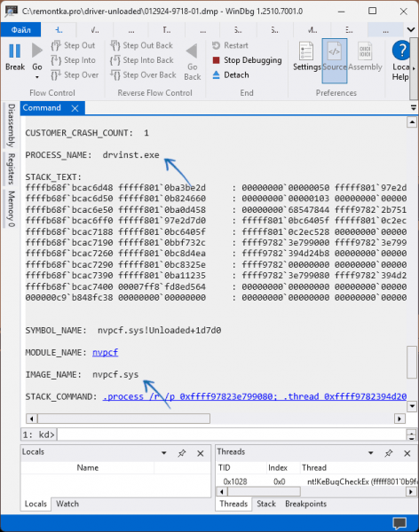Click the kd> command input field

click(232, 434)
